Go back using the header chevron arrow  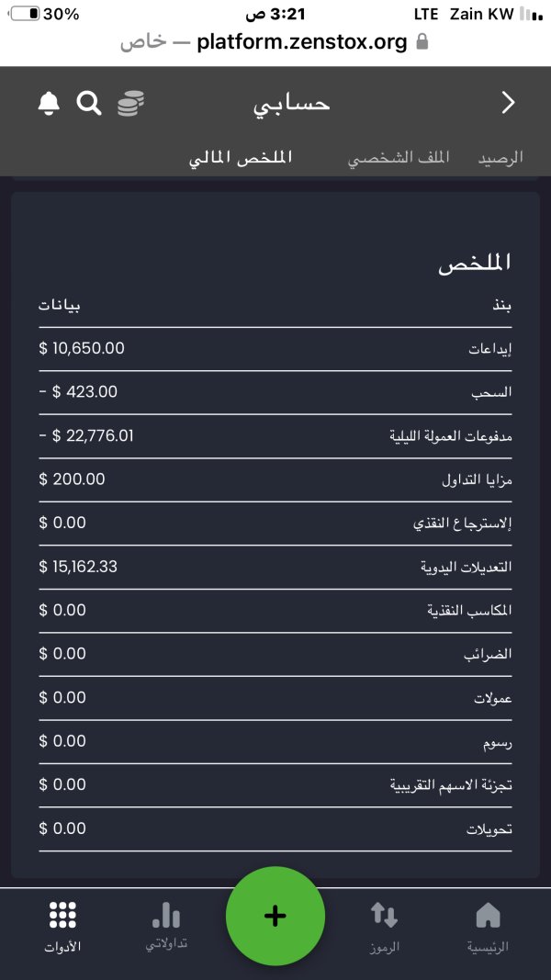tap(509, 103)
